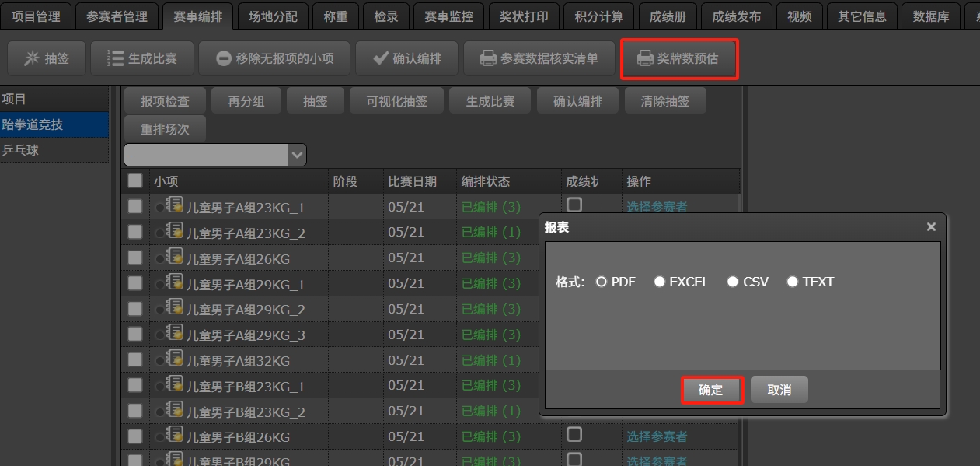The width and height of the screenshot is (980, 466).
Task: Click the 抽签 draw icon in the top toolbar
Action: [32, 58]
